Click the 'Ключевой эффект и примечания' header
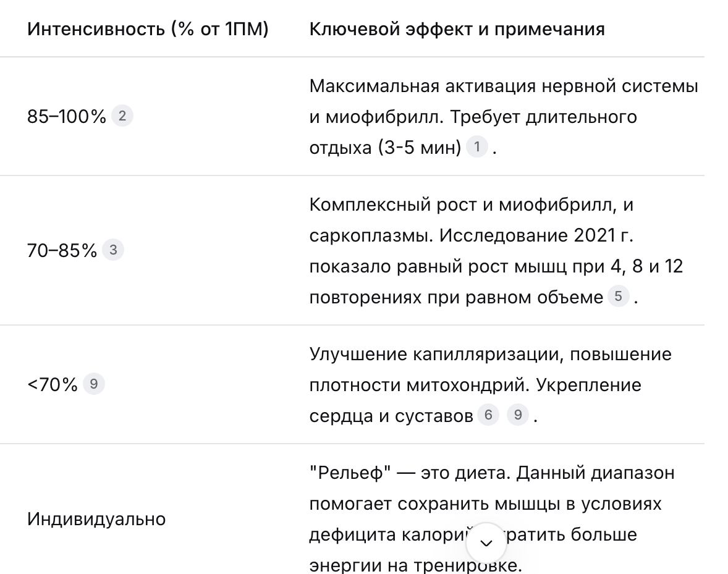 click(457, 29)
